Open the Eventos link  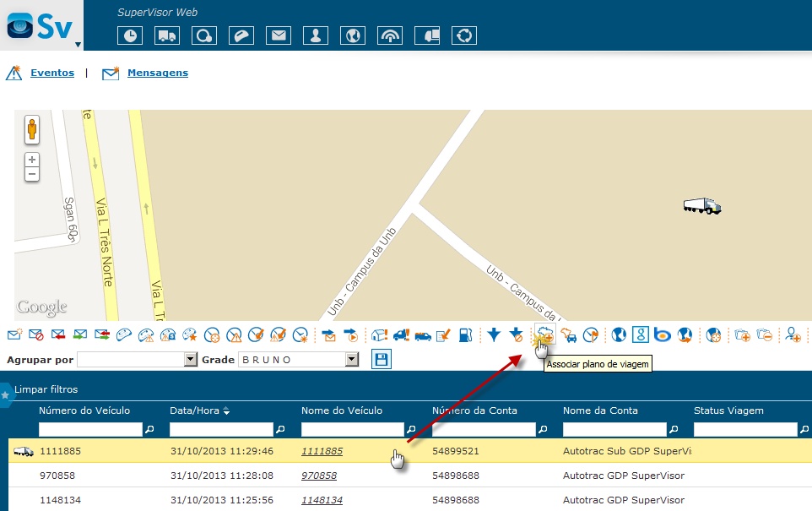tap(52, 73)
